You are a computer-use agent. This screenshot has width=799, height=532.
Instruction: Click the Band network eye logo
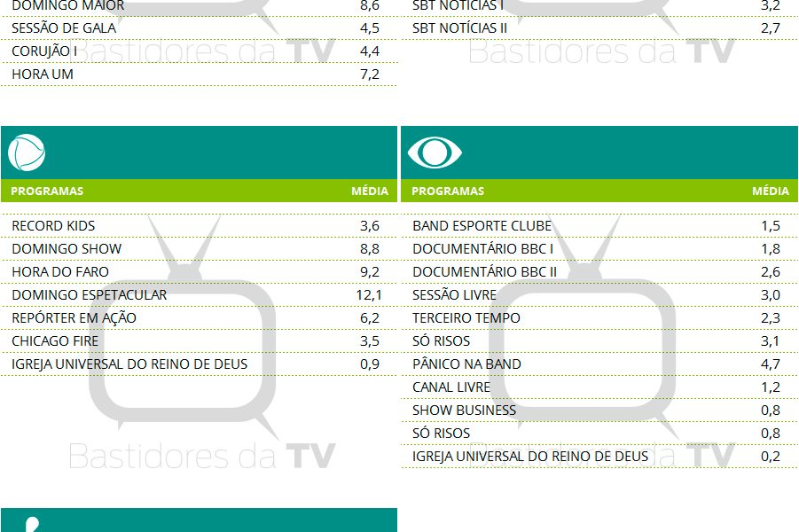pos(435,153)
